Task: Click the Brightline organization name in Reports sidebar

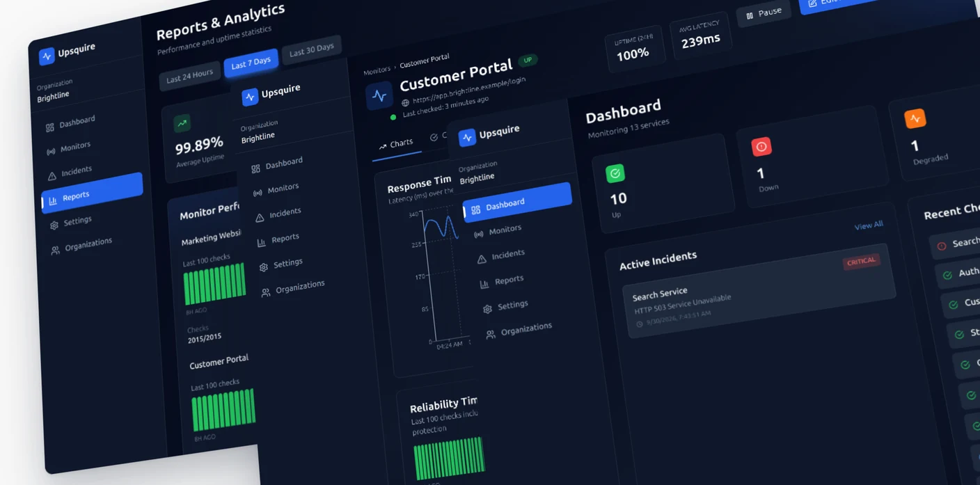Action: tap(53, 96)
